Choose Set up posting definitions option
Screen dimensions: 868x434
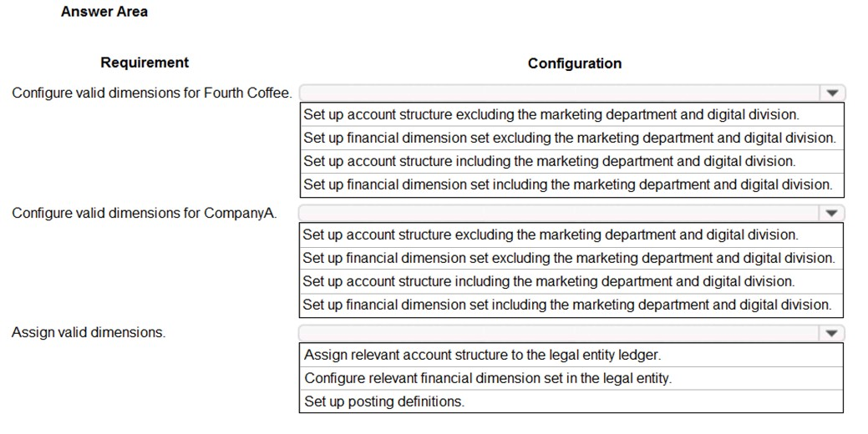[x=571, y=401]
